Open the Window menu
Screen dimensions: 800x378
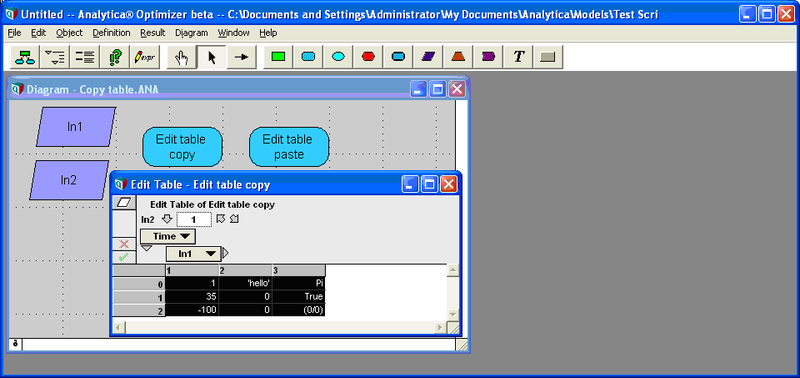(234, 33)
